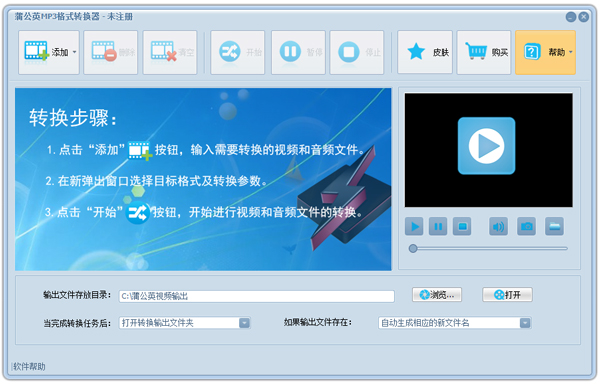Click the large play icon in preview
Viewport: 600px width, 384px height.
[486, 146]
